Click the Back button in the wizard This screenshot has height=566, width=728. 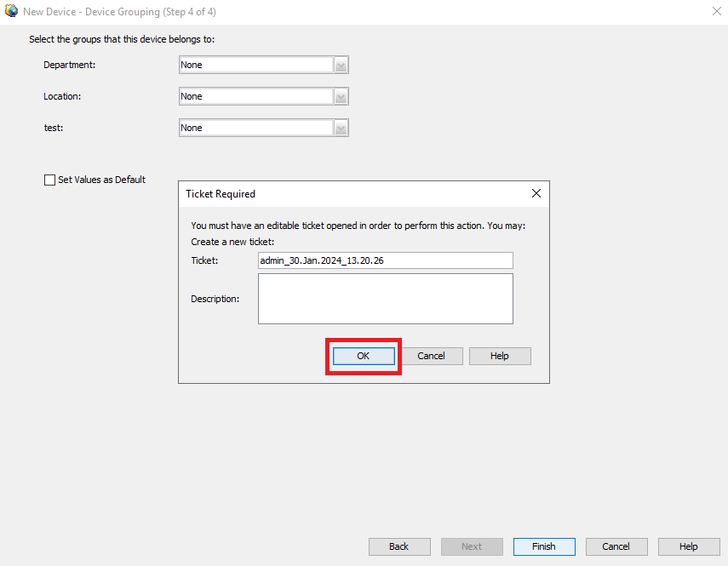[x=399, y=546]
